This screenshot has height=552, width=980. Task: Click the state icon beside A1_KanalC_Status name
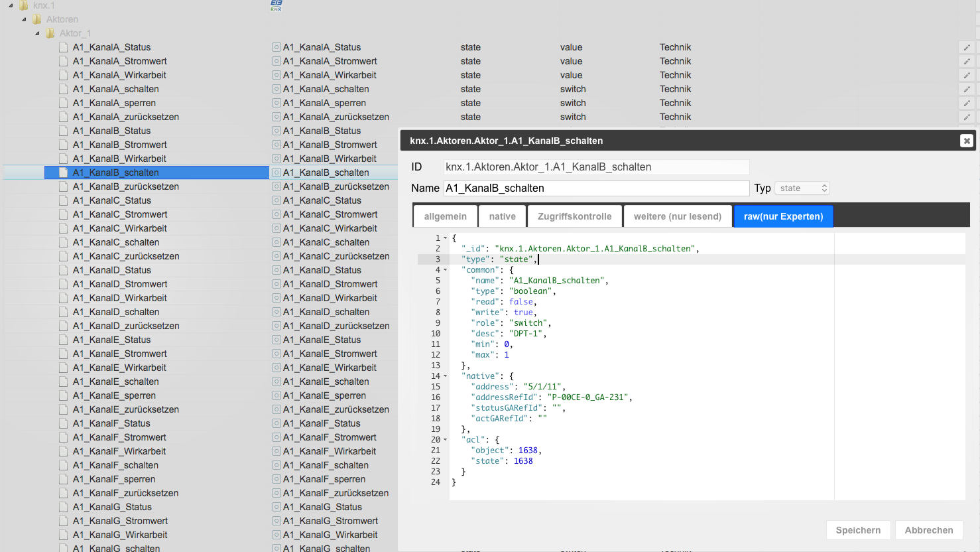tap(276, 200)
